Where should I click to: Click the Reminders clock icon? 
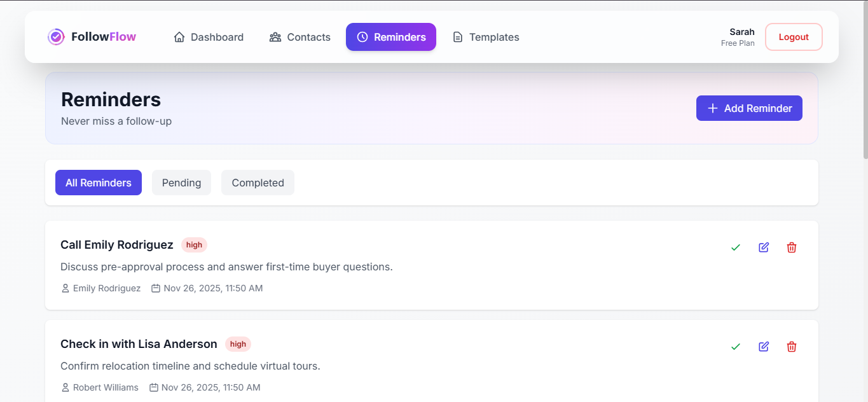coord(362,37)
